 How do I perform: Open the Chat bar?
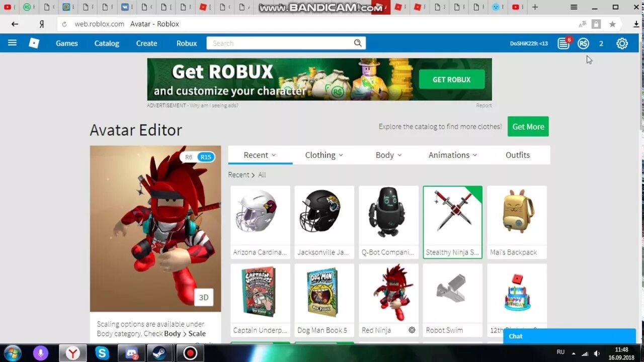click(x=570, y=336)
